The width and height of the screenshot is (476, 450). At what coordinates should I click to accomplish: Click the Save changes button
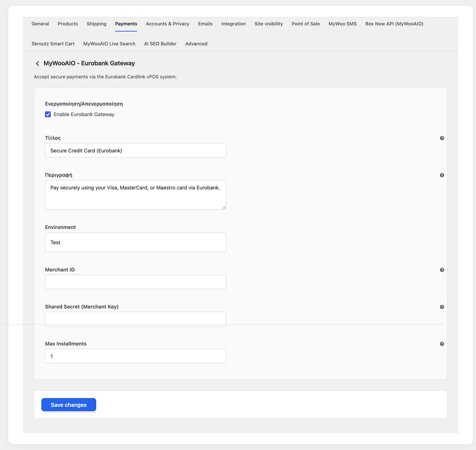pos(69,405)
